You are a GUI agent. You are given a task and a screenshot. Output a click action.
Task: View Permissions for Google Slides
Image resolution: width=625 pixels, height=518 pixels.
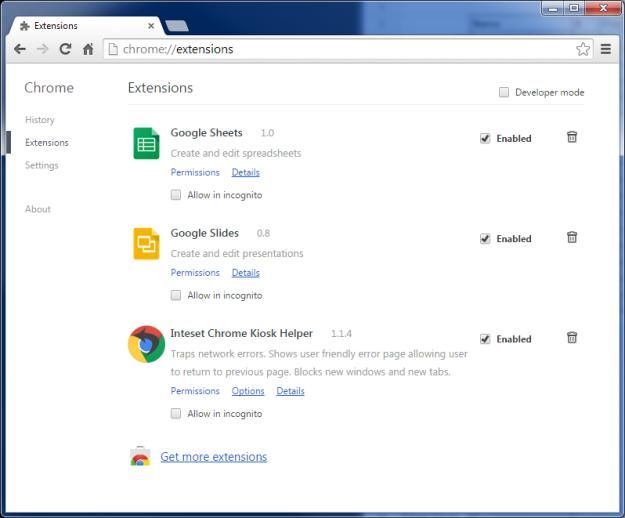click(x=195, y=273)
